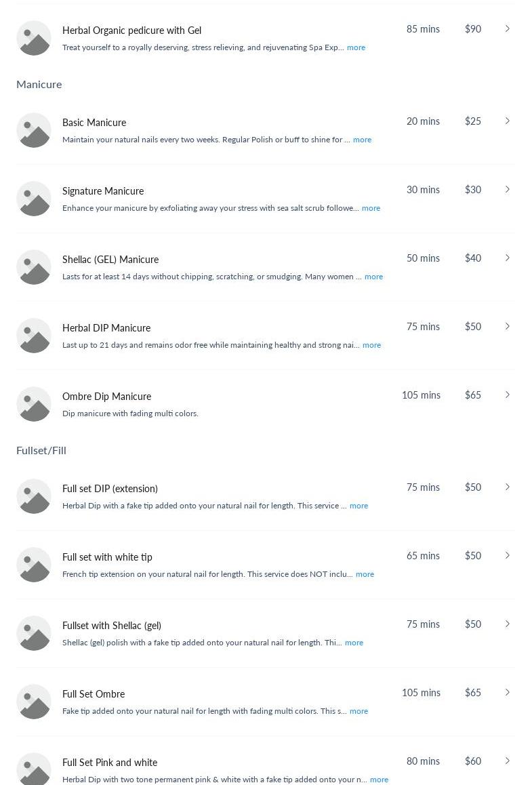Click the Basic Manicure placeholder image icon
The height and width of the screenshot is (785, 532).
click(x=33, y=130)
